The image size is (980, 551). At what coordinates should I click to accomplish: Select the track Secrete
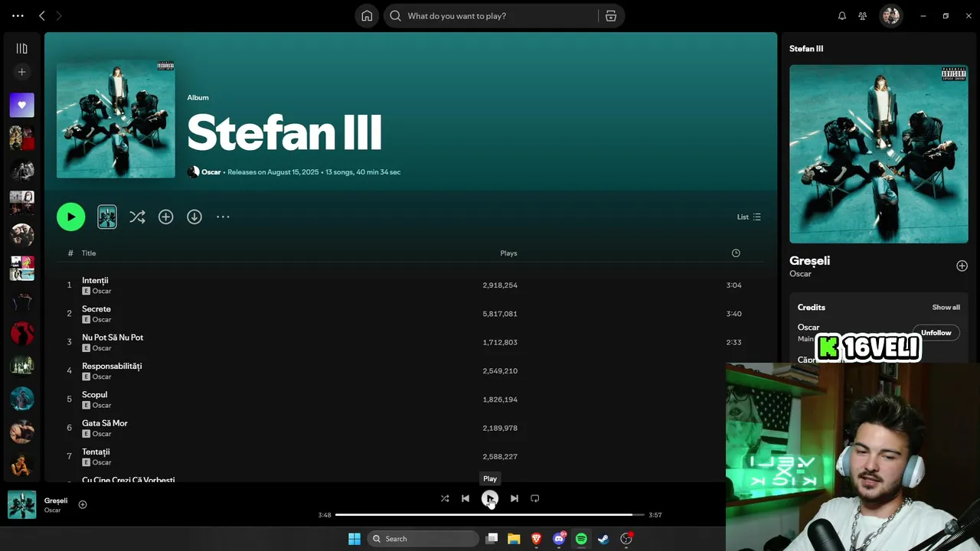pos(96,309)
